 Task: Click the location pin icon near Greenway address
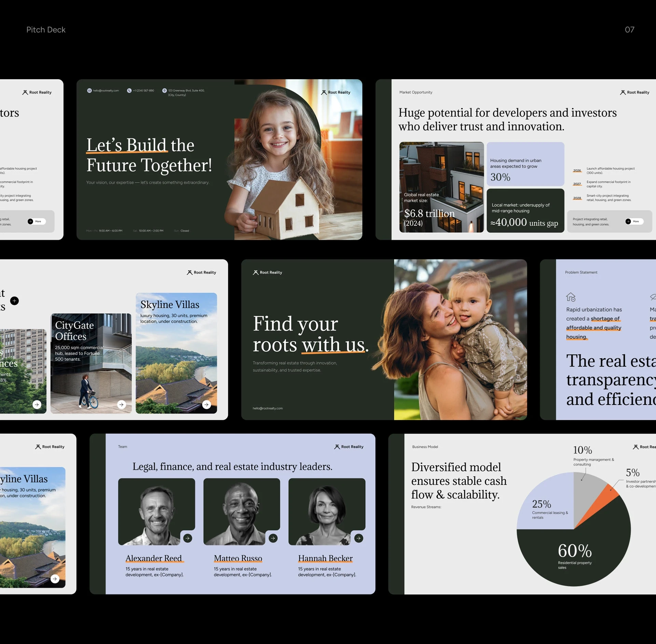point(164,91)
